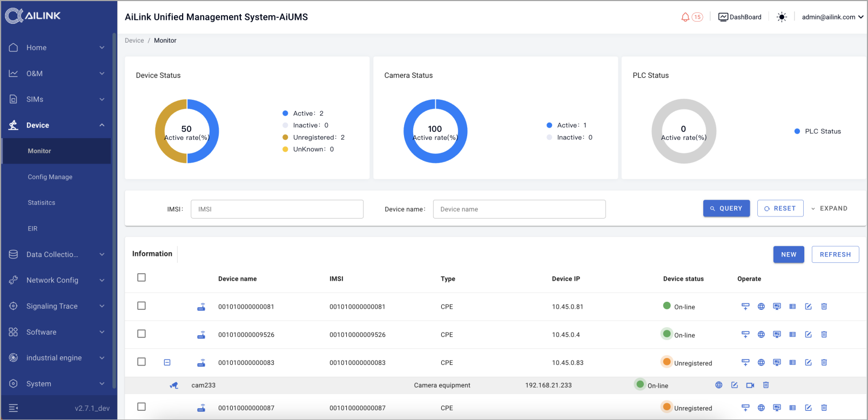Click edit icon for device 001010000009526

(808, 335)
